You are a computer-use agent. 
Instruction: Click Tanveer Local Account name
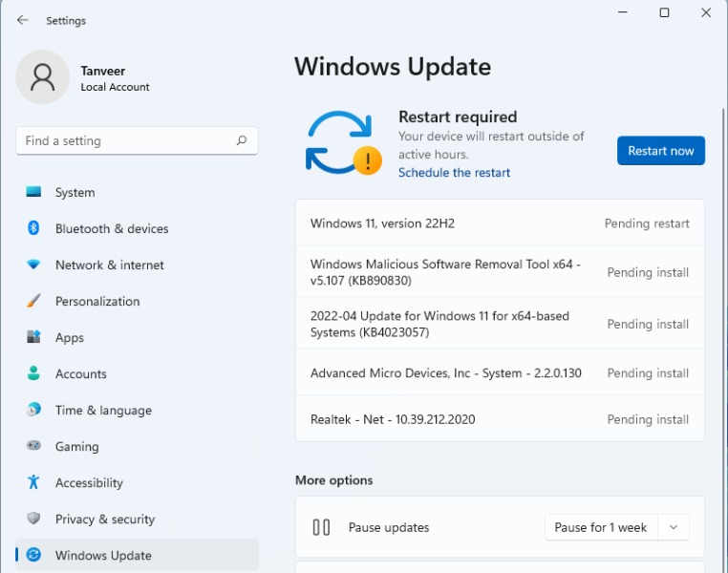(x=116, y=78)
